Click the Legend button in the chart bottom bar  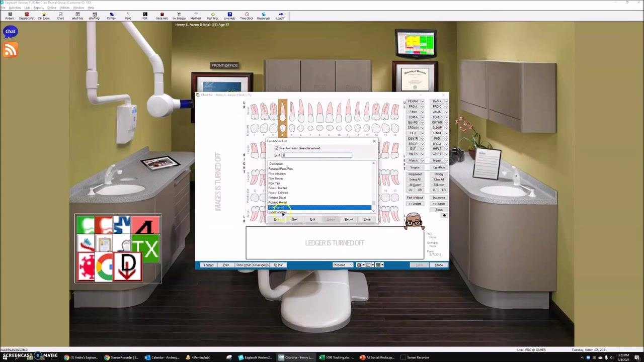click(x=208, y=265)
